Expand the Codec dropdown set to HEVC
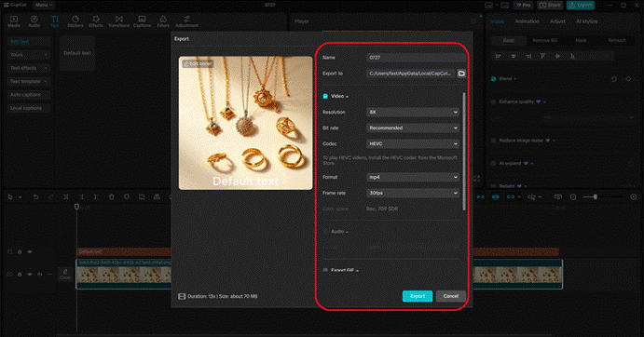 [413, 143]
